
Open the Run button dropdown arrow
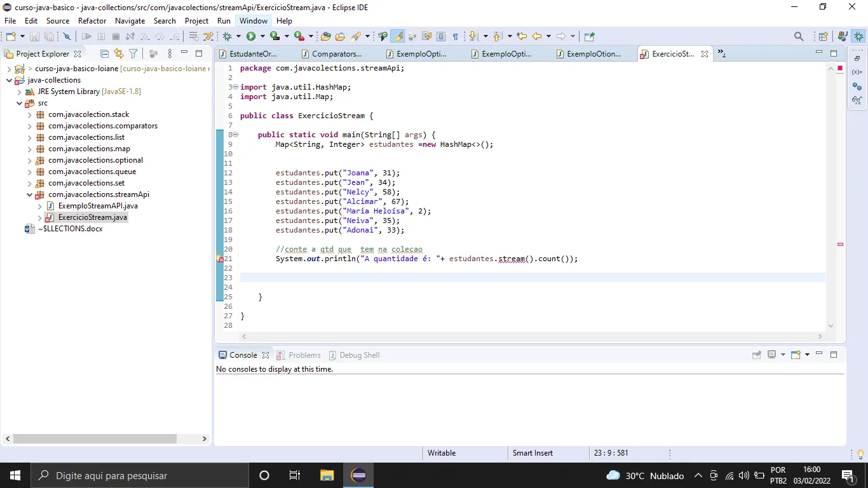(x=262, y=37)
